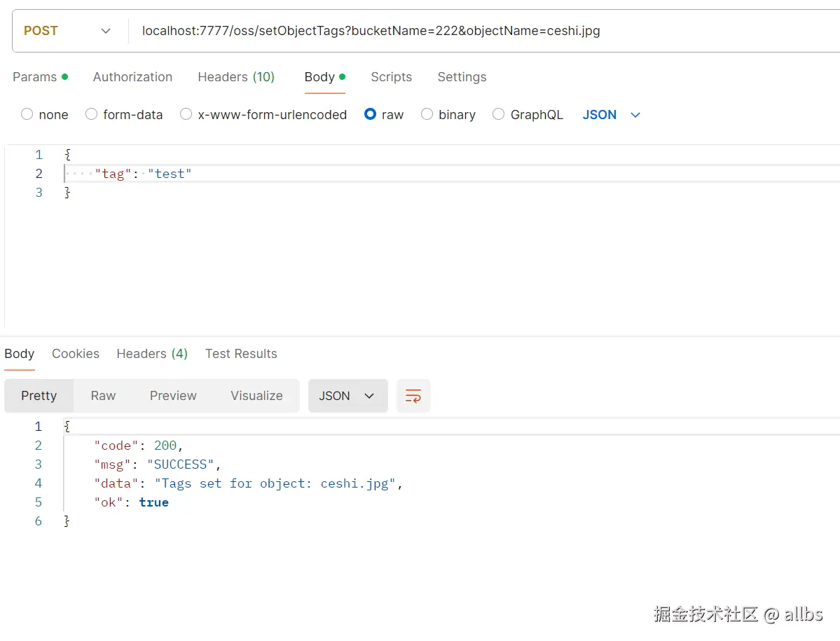
Task: Select the Raw response view
Action: pyautogui.click(x=103, y=396)
